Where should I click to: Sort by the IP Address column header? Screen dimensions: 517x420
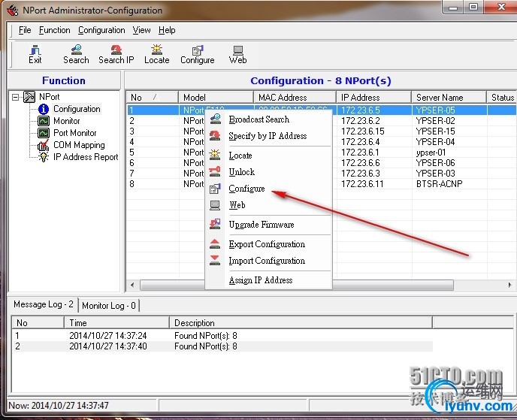[x=374, y=97]
